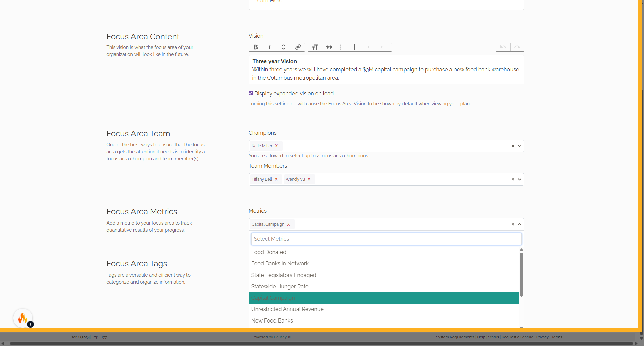This screenshot has width=644, height=346.
Task: Toggle Display expanded vision on load
Action: pyautogui.click(x=251, y=93)
